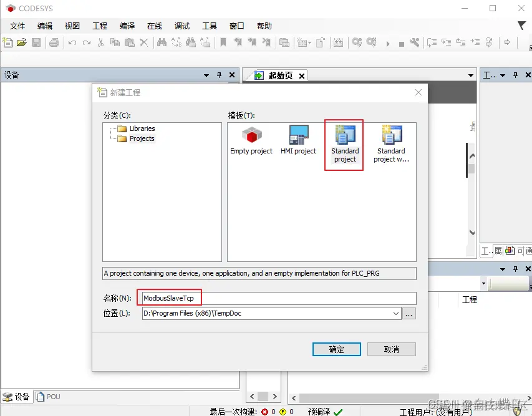532x416 pixels.
Task: Click the Login gear icon
Action: coord(357,42)
